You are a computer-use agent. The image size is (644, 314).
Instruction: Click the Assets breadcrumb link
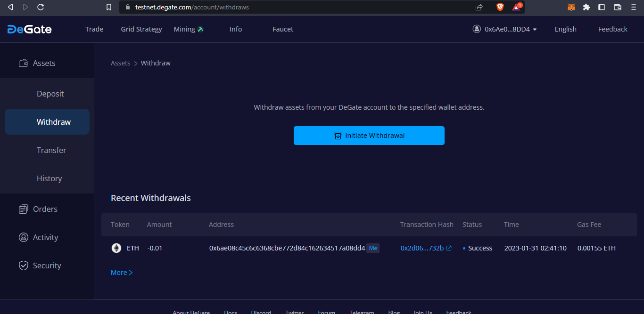click(x=121, y=63)
